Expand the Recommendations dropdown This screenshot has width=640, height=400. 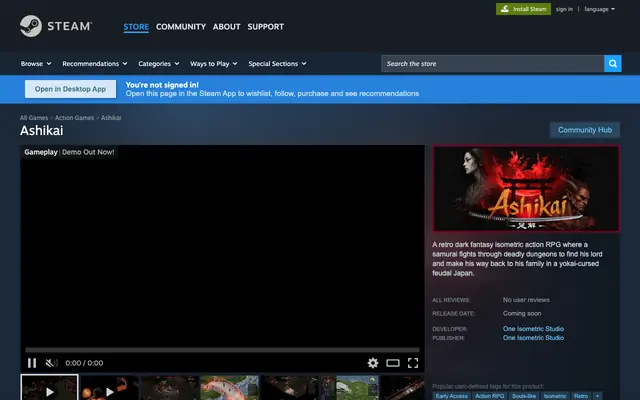click(x=95, y=64)
